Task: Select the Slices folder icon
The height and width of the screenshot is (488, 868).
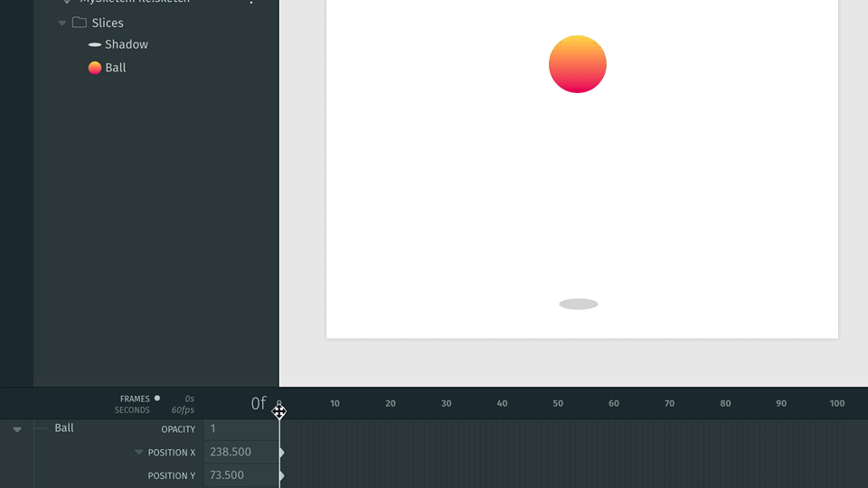Action: (x=80, y=23)
